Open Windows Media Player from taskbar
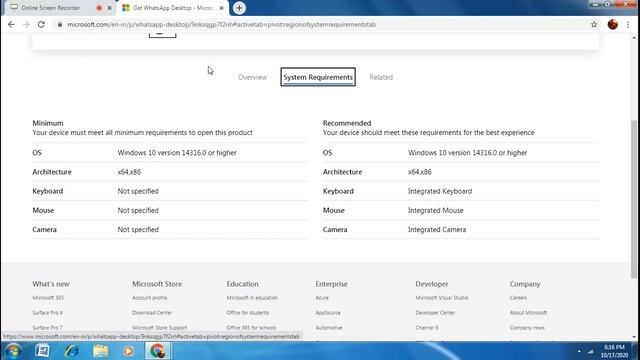This screenshot has width=640, height=360. [129, 351]
